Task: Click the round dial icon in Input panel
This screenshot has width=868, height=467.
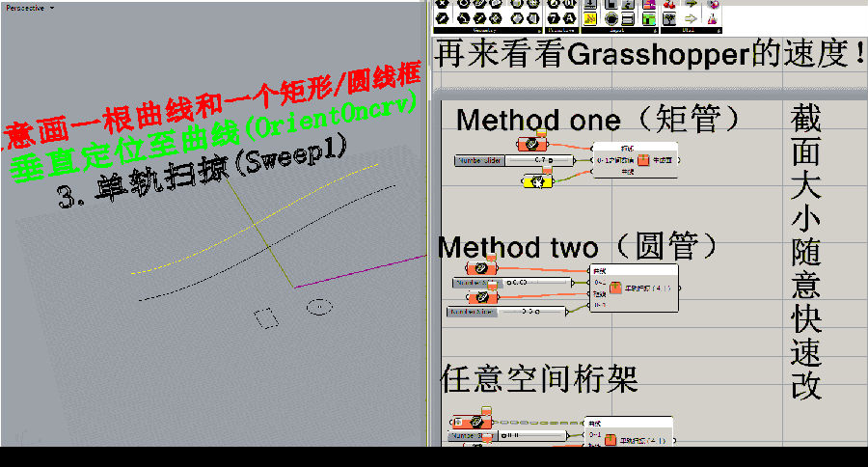Action: (611, 19)
